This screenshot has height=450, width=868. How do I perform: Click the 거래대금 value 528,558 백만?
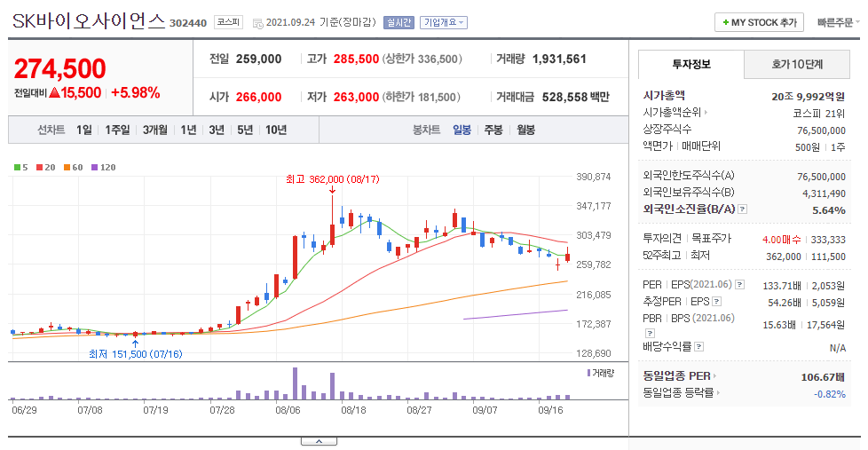coord(576,97)
